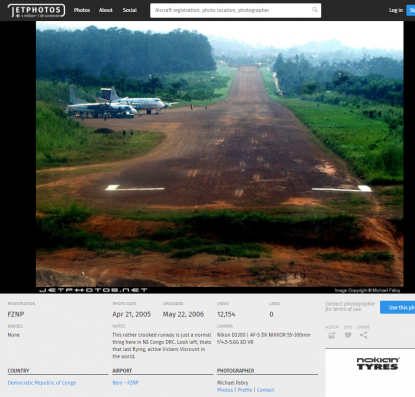Click the JetPhotos logo
Viewport: 415px width, 397px height.
click(36, 11)
